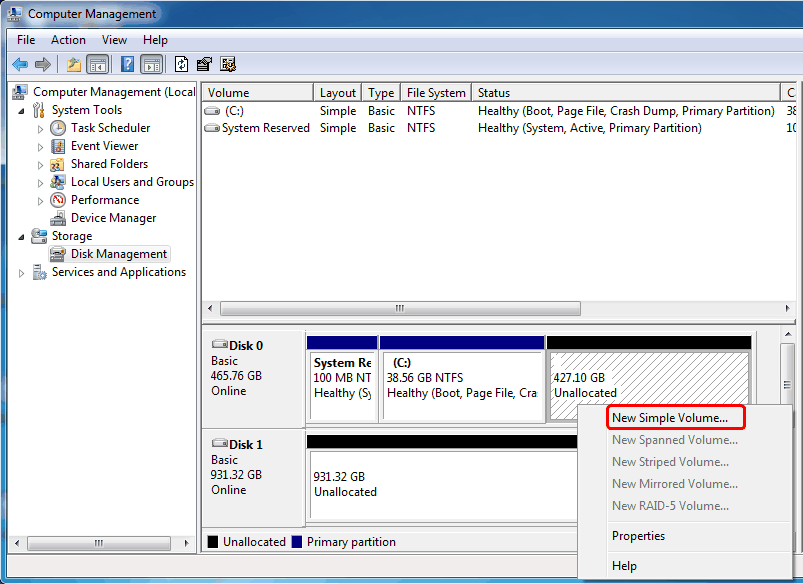
Task: Click the volume list horizontal scrollbar thumb
Action: [x=400, y=308]
